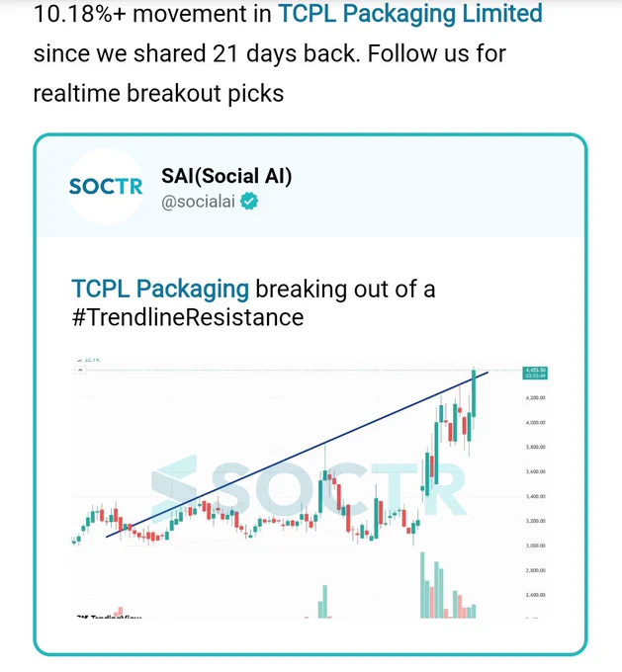Open the #TrendlineResistance hashtag
622x672 pixels.
tap(188, 317)
